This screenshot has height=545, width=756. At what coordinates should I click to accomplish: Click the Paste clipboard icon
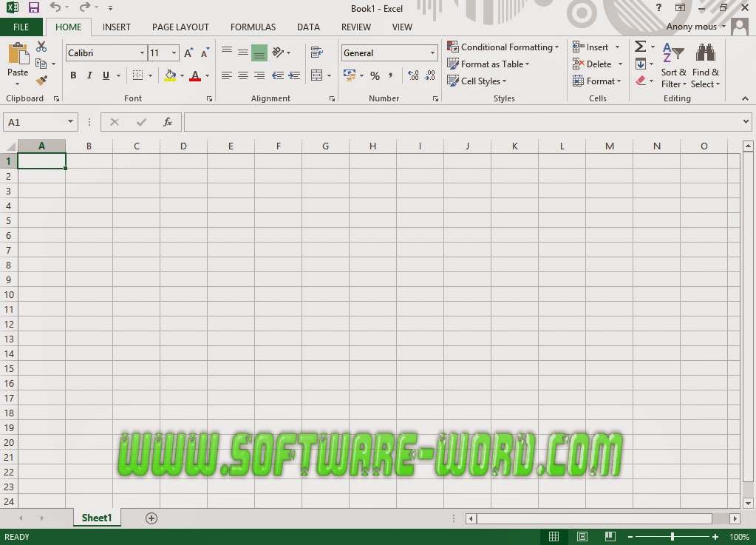(x=18, y=53)
